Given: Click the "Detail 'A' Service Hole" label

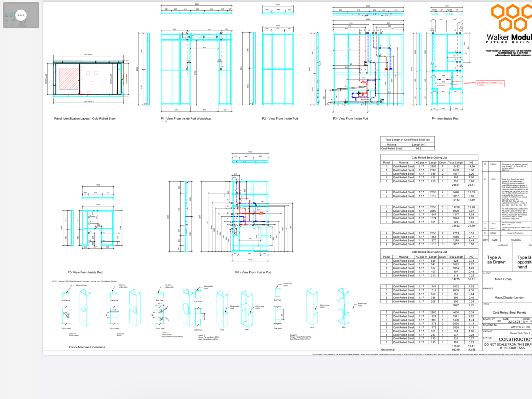Looking at the screenshot, I should coord(74,335).
